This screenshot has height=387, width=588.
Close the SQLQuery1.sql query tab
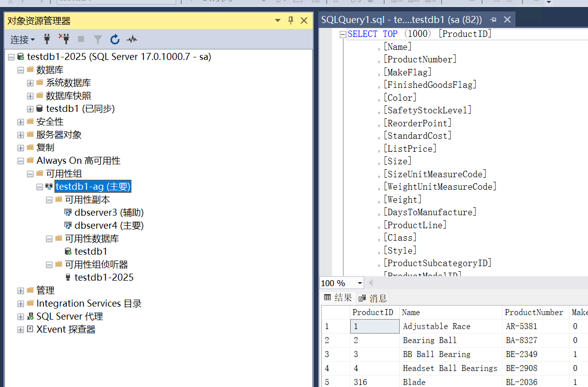click(508, 20)
